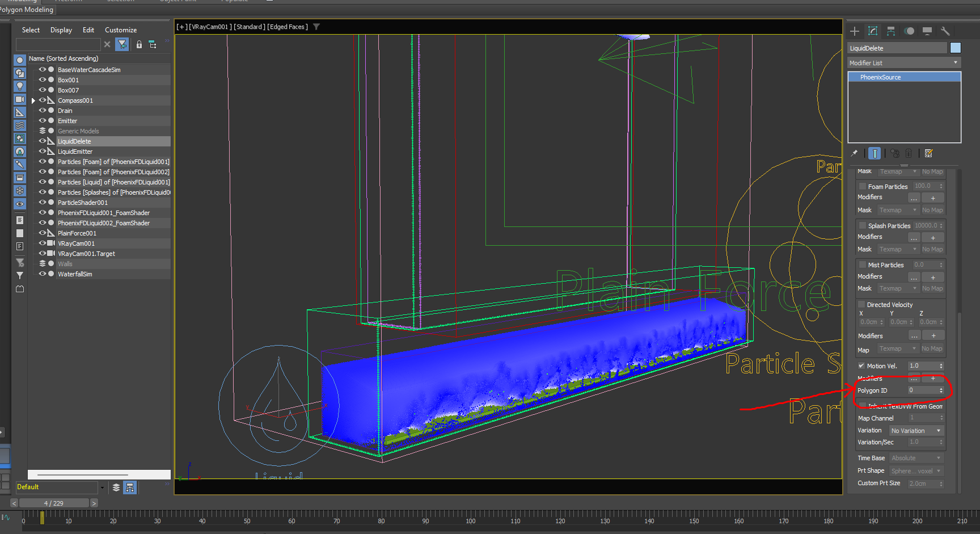Open the Variation dropdown showing No Variation

tap(916, 431)
